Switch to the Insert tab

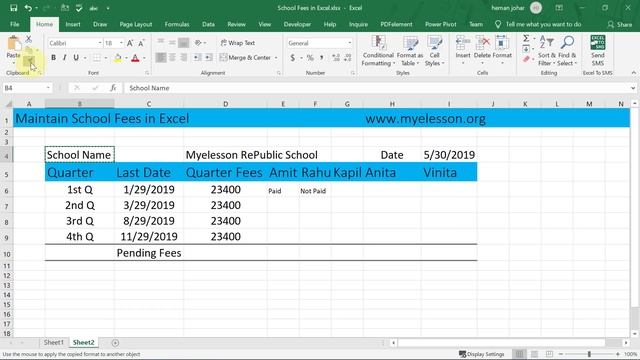73,24
